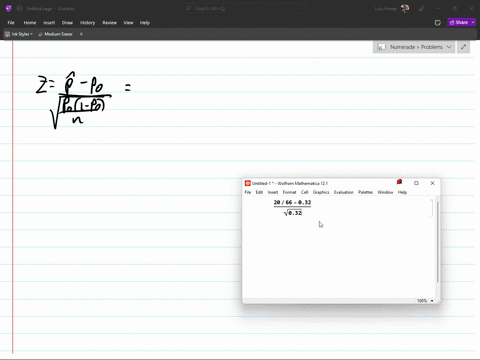
Task: Click the notebook icon beside Numerade
Action: click(381, 47)
